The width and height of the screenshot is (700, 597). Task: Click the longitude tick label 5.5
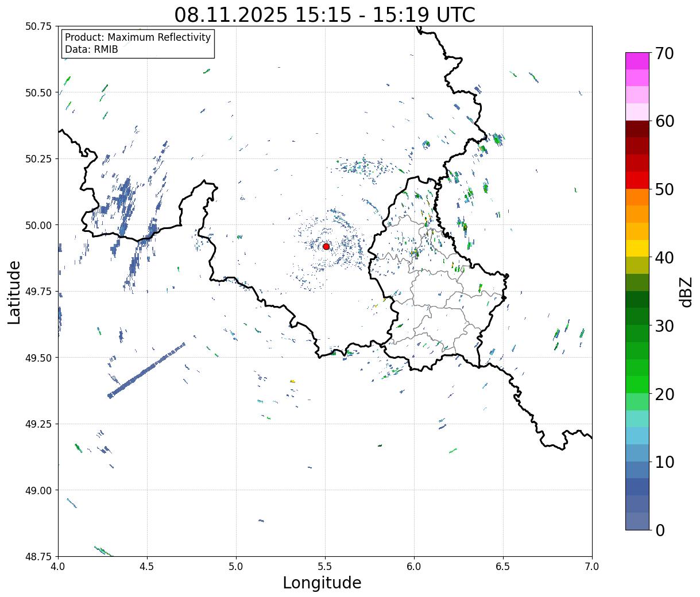coord(325,566)
